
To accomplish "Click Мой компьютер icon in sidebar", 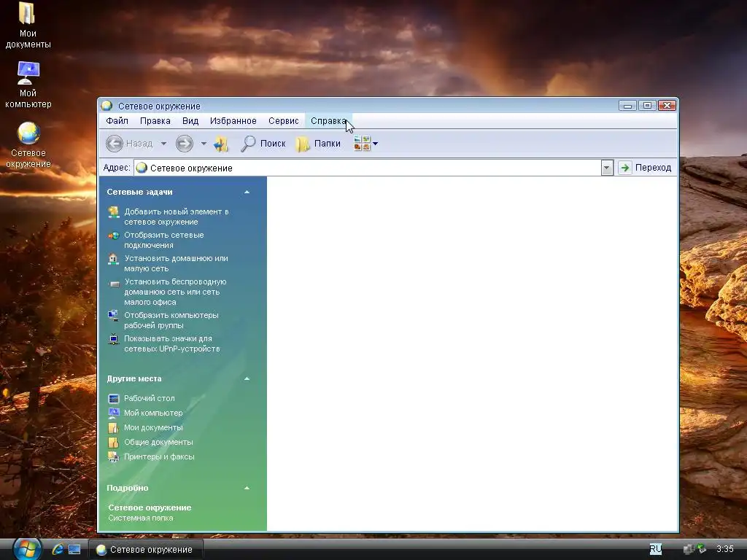I will (x=113, y=413).
